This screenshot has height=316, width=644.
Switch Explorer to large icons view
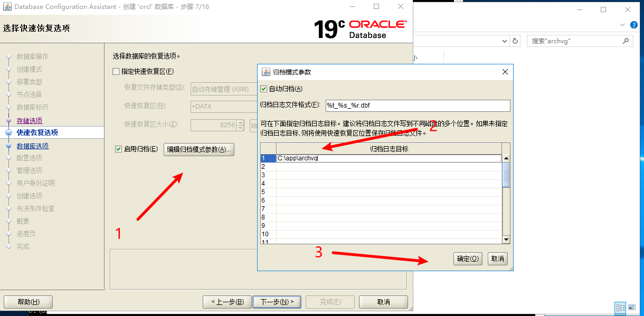tap(631, 307)
